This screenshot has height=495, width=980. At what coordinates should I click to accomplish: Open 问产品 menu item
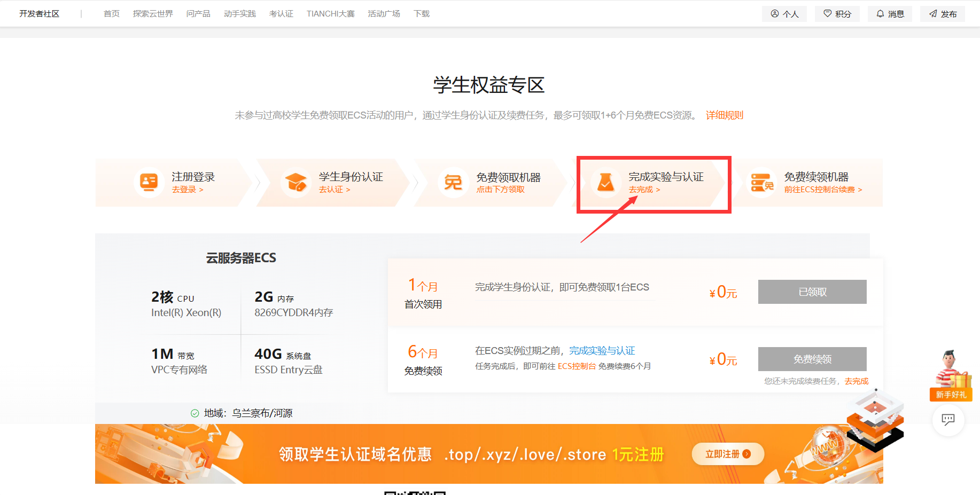click(198, 14)
